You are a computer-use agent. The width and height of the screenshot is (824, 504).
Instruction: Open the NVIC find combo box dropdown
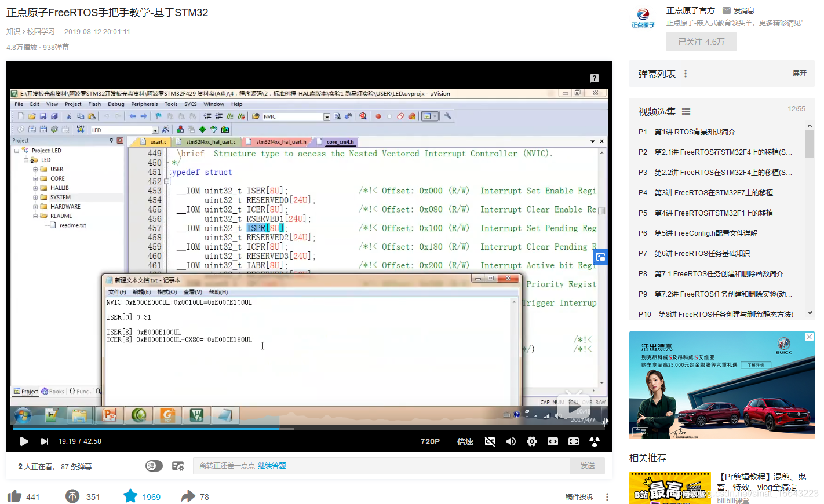tap(327, 117)
